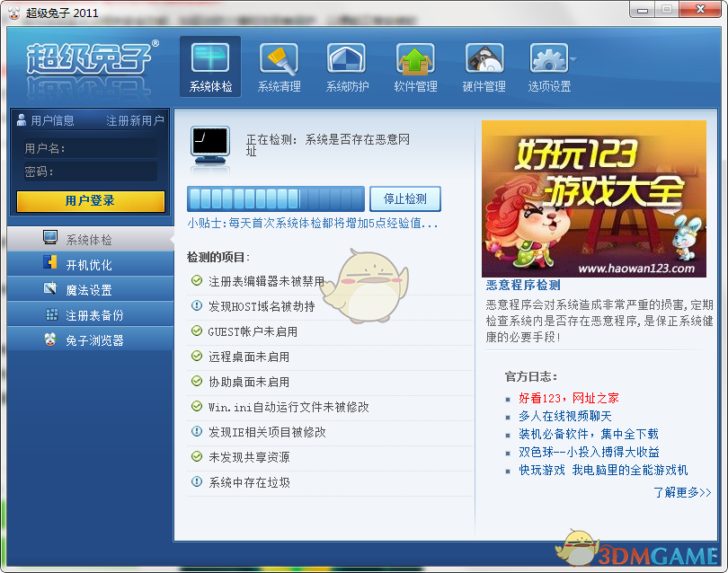The height and width of the screenshot is (573, 728).
Task: Click the 魔法设置 sidebar icon
Action: (50, 288)
